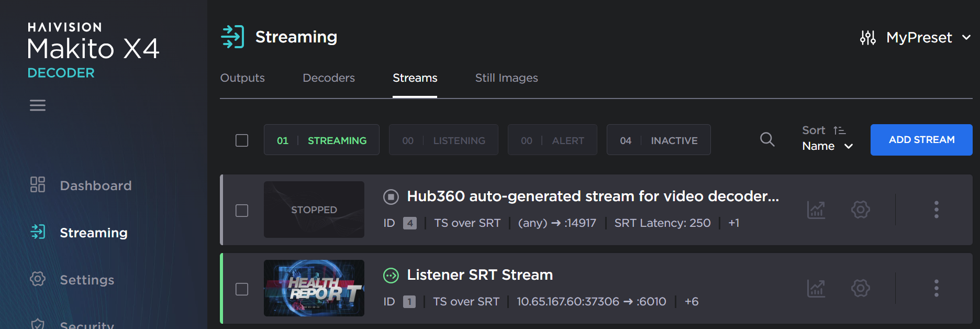Click '10.65.167.60:37306 → :6010' address text

point(592,302)
